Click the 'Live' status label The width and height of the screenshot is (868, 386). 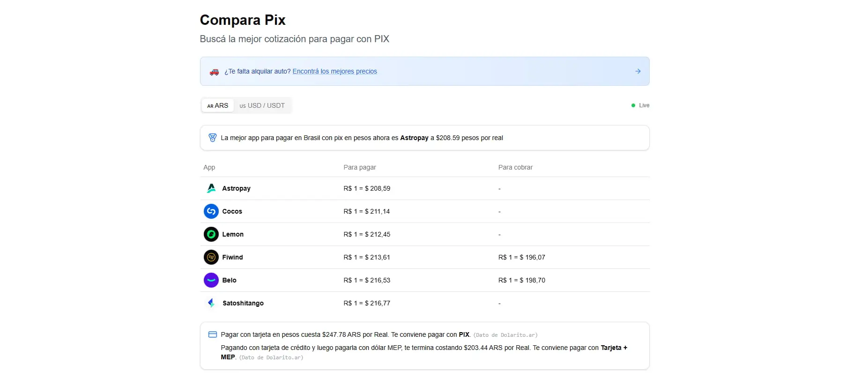[x=644, y=105]
